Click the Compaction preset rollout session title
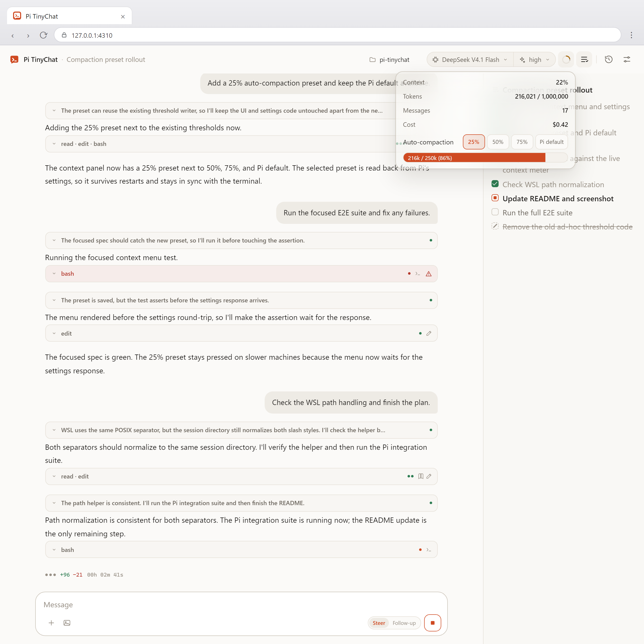 [x=106, y=60]
